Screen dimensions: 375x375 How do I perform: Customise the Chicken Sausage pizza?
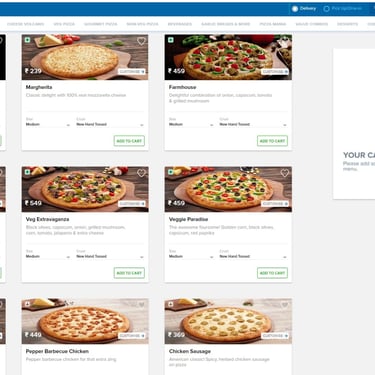pyautogui.click(x=275, y=336)
